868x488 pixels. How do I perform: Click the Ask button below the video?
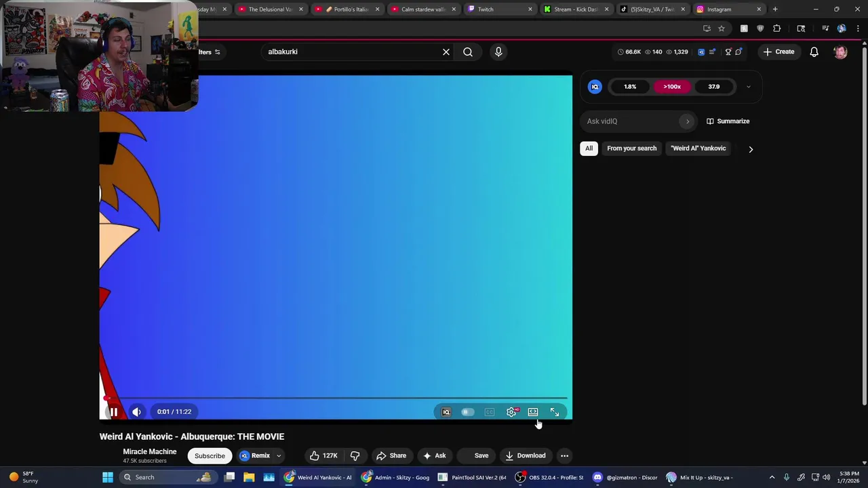tap(435, 455)
